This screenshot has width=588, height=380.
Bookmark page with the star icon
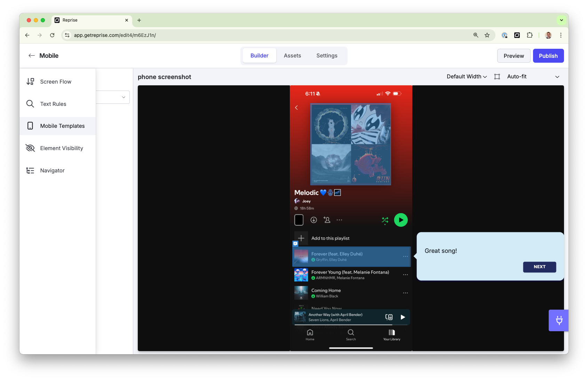(x=487, y=35)
